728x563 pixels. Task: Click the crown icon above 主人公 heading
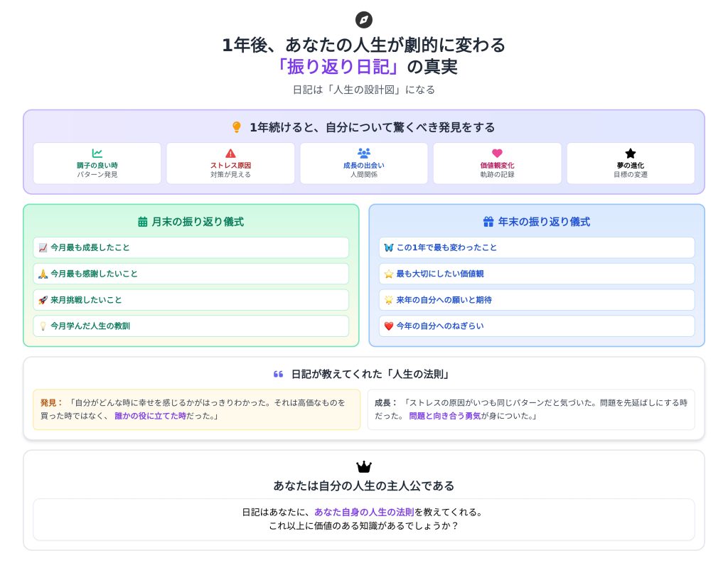[364, 467]
